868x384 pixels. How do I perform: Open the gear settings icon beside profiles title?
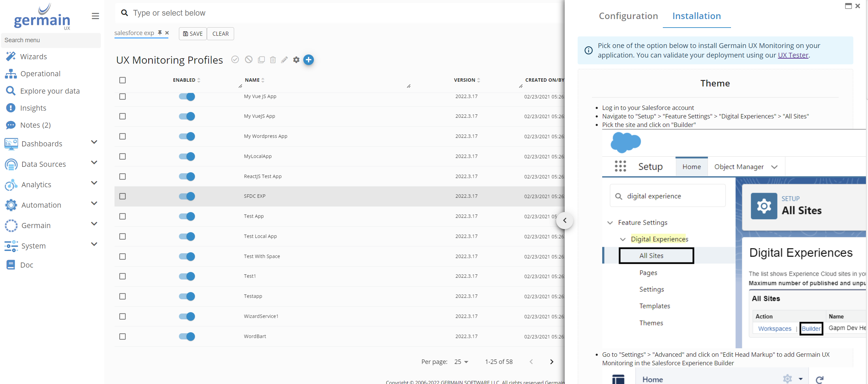tap(296, 60)
